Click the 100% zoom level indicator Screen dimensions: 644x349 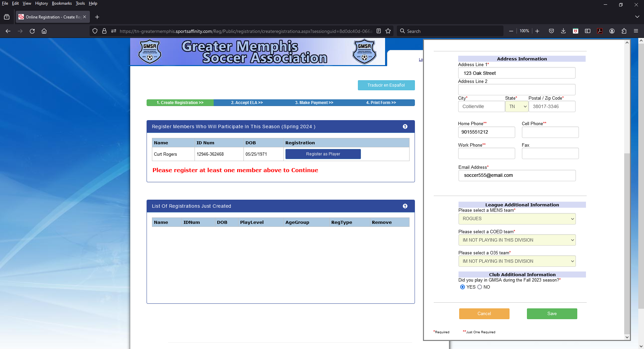[524, 31]
